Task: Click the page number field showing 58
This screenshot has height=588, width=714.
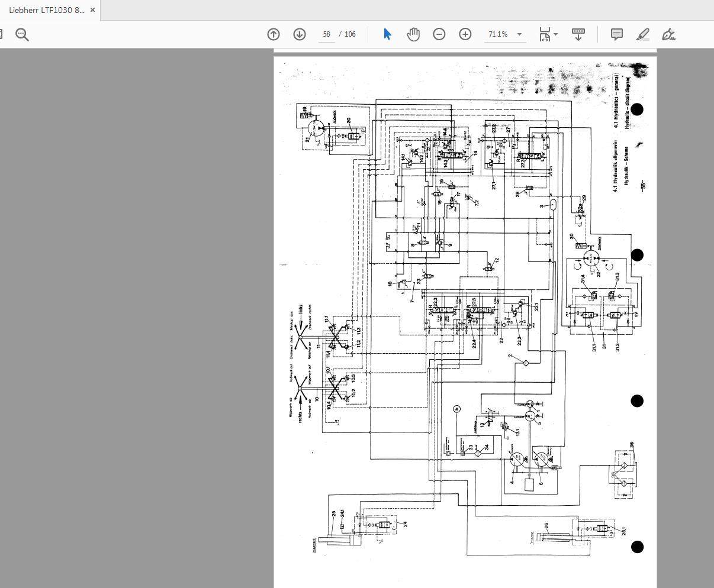Action: coord(326,34)
